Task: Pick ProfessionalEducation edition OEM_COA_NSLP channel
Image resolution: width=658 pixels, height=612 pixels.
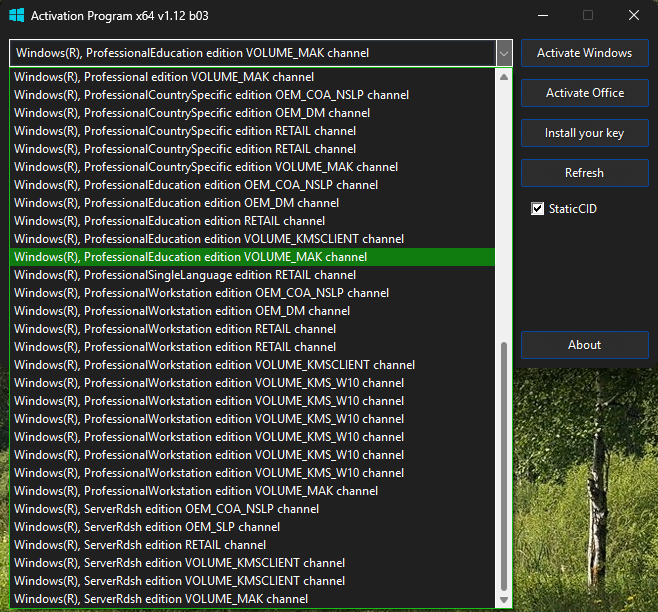Action: (252, 185)
